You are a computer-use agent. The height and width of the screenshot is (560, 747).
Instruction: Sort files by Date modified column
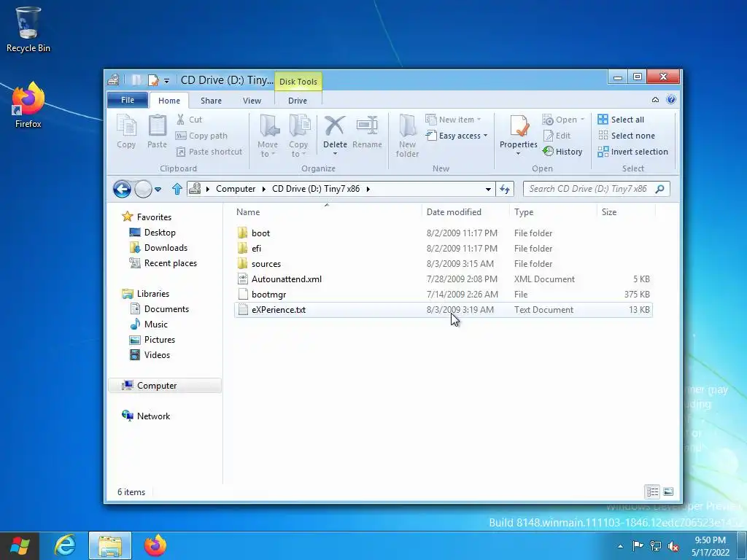(x=454, y=212)
